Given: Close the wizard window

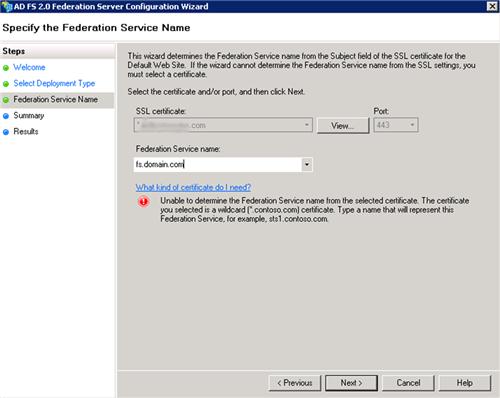Looking at the screenshot, I should [492, 6].
